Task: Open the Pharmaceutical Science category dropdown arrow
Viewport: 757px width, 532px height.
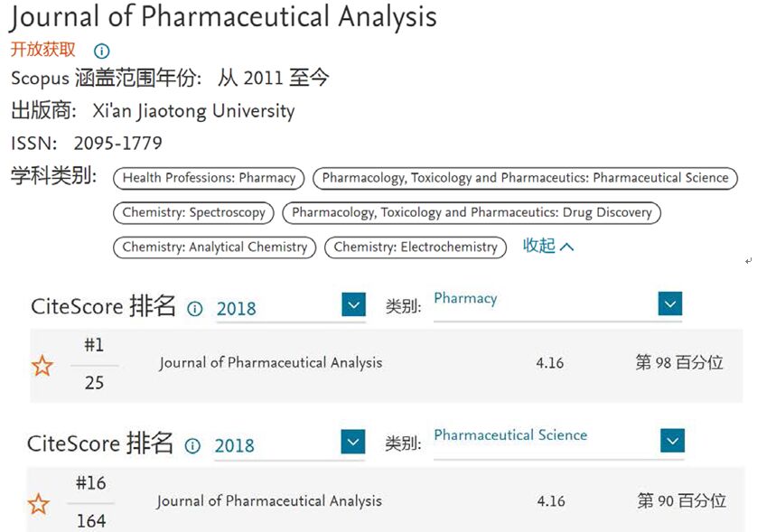Action: 672,440
